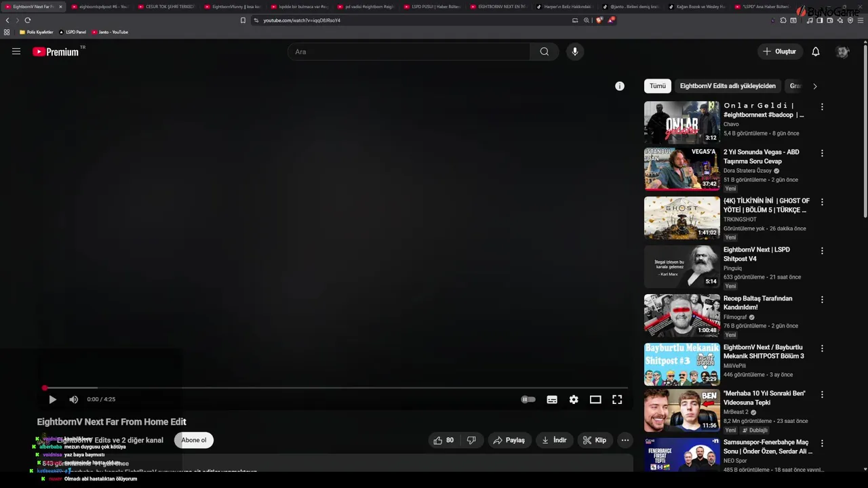Go to YouTube Premium home logo
Screen dimensions: 868x488
[x=56, y=52]
